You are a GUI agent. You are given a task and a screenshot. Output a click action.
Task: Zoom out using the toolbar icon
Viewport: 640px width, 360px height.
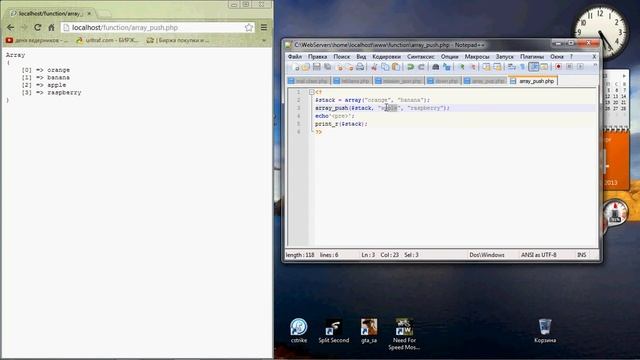coord(473,67)
